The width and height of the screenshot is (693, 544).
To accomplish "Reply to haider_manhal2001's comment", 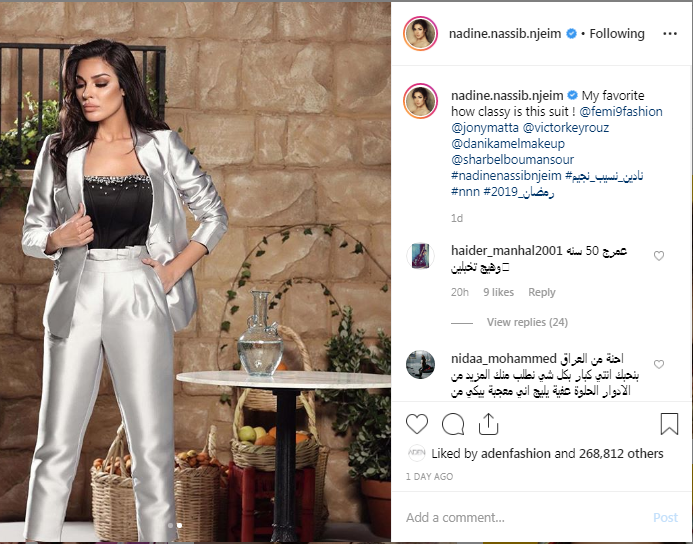I will [541, 292].
